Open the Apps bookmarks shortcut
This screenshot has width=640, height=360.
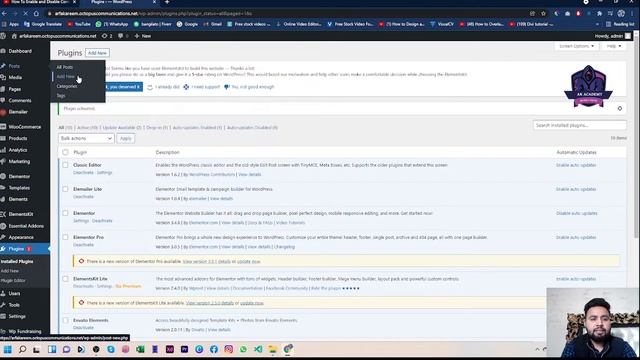point(11,24)
